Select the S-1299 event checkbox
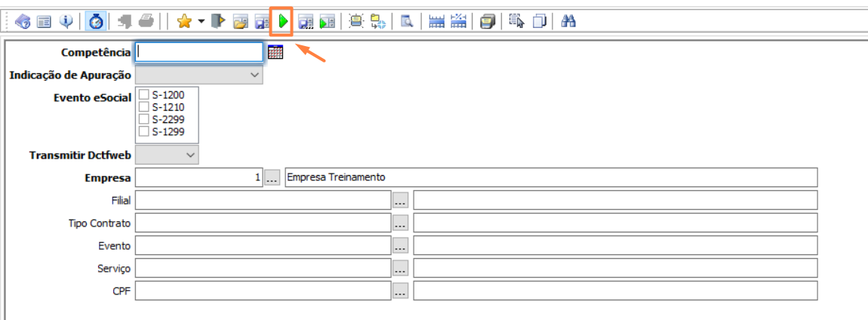868x320 pixels. (144, 131)
